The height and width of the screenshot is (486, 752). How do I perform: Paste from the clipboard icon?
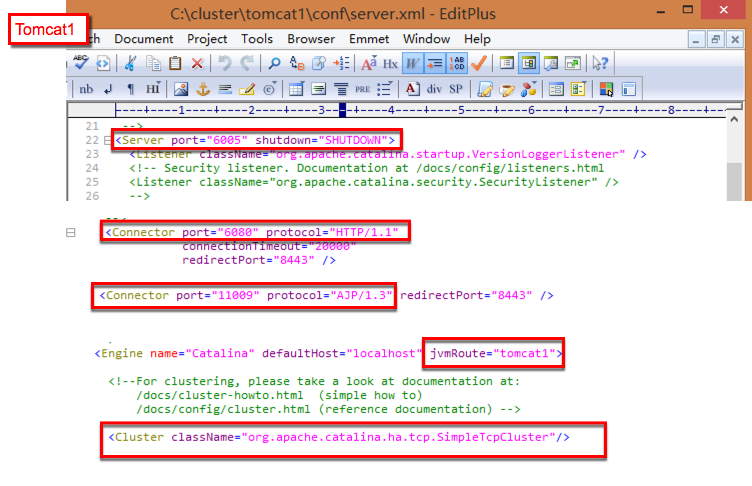click(x=175, y=63)
